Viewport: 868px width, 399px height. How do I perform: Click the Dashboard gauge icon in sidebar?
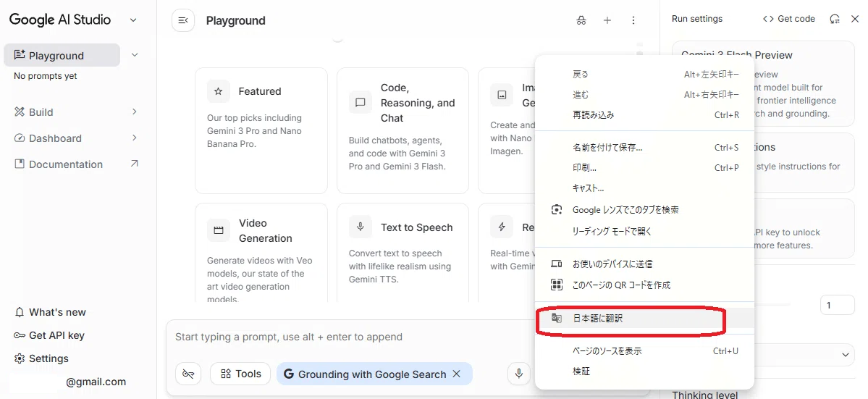(20, 138)
